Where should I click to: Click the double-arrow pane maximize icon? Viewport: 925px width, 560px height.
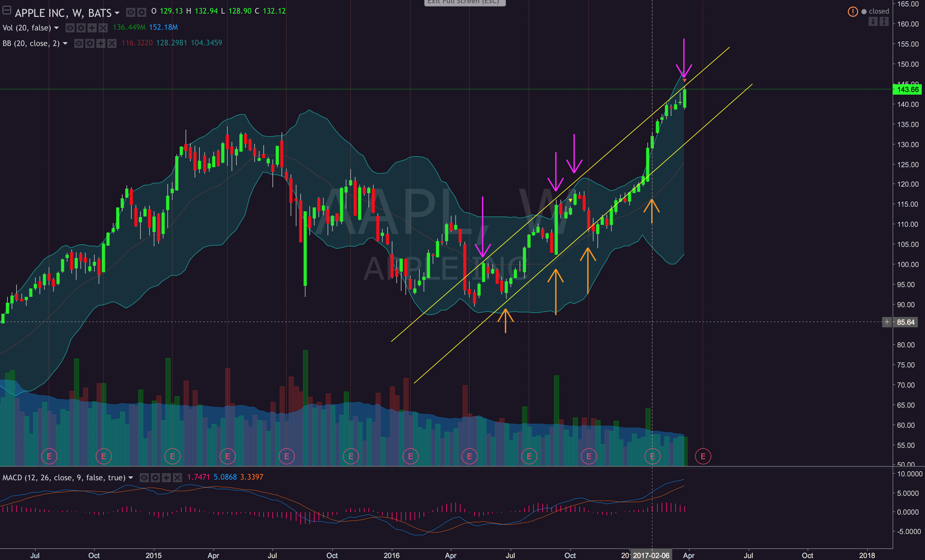tap(884, 22)
